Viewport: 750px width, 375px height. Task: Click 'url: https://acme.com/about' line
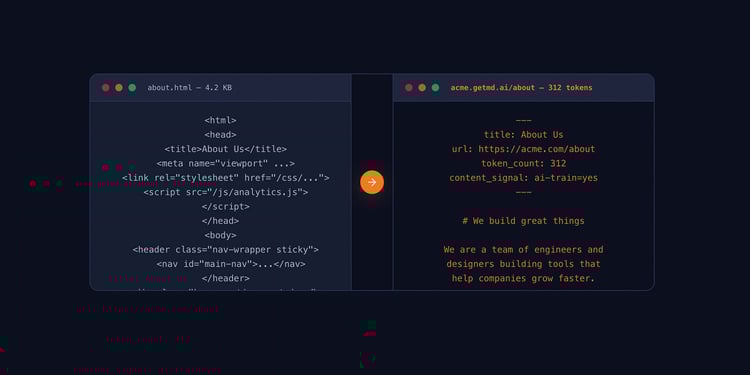[x=524, y=149]
